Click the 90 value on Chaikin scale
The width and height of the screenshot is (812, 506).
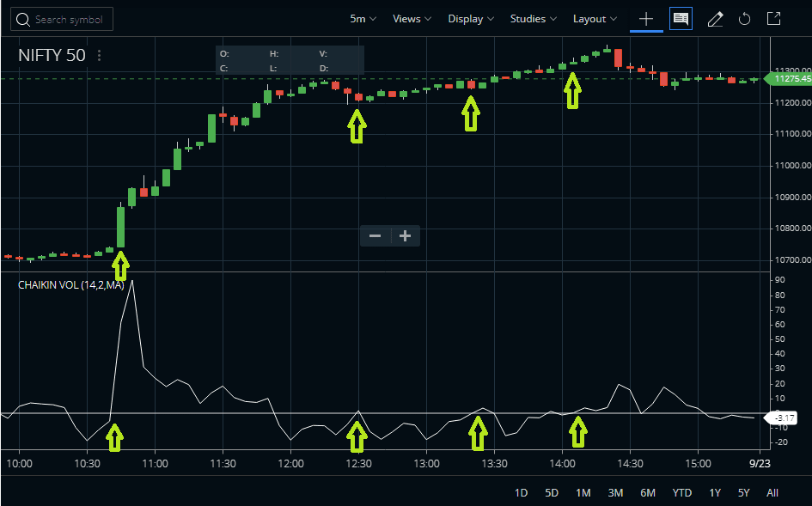pyautogui.click(x=779, y=280)
